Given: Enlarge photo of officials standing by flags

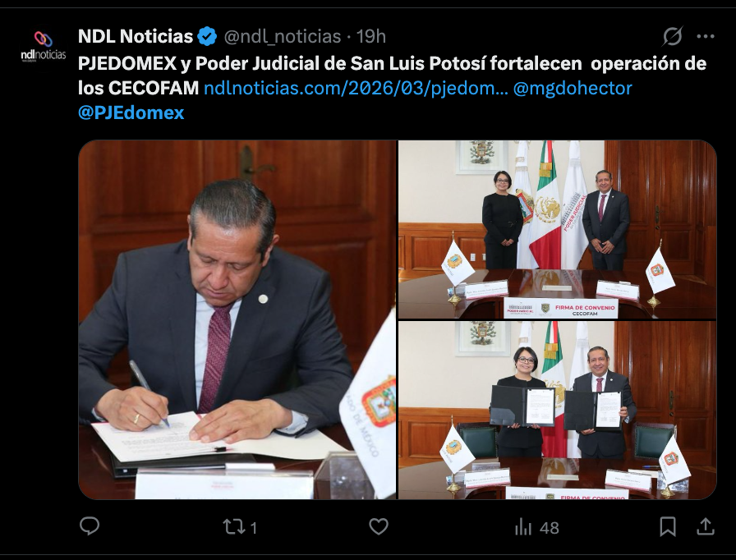Looking at the screenshot, I should point(557,229).
